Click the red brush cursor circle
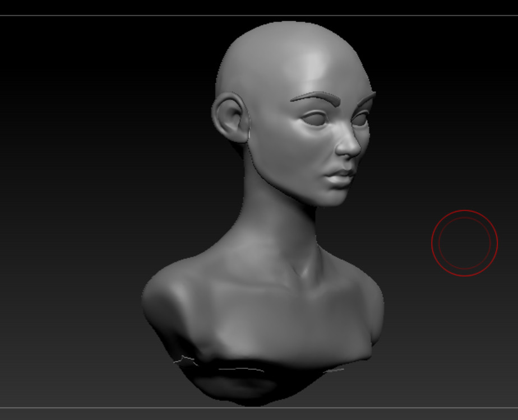The image size is (518, 420). click(x=465, y=242)
